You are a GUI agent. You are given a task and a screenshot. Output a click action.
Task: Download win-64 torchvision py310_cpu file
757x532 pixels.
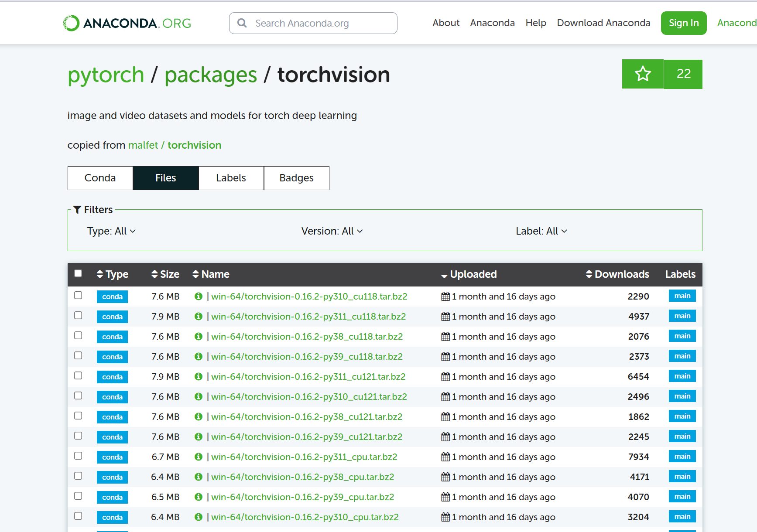coord(305,517)
